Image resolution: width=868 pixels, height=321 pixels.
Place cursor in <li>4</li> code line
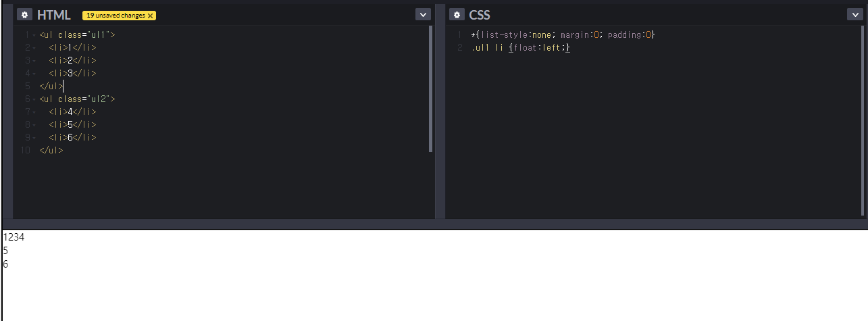pos(73,112)
